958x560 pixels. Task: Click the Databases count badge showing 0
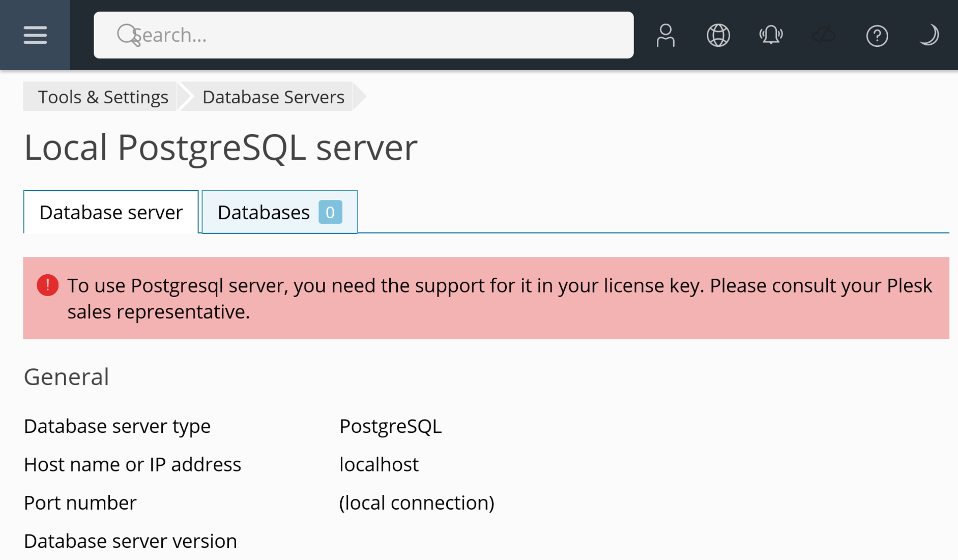pyautogui.click(x=330, y=212)
